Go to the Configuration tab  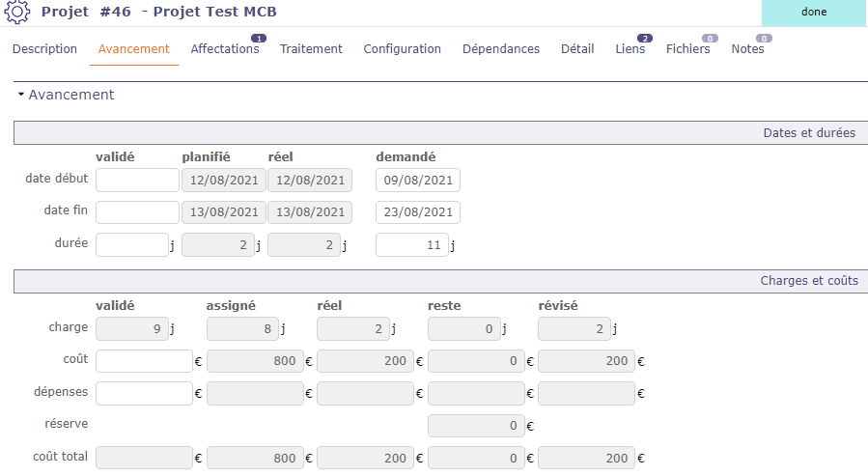[x=402, y=49]
